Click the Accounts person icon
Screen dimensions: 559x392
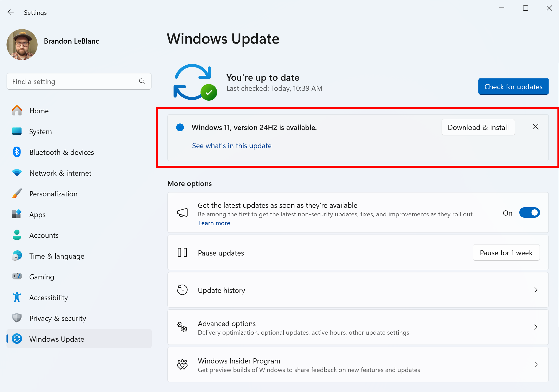(x=17, y=235)
